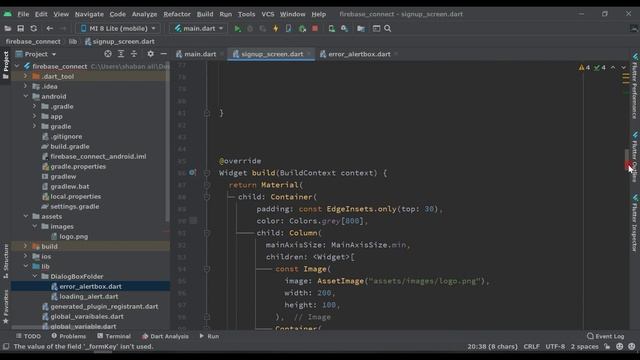
Task: Open the Flutter Inspector side panel
Action: [x=635, y=223]
